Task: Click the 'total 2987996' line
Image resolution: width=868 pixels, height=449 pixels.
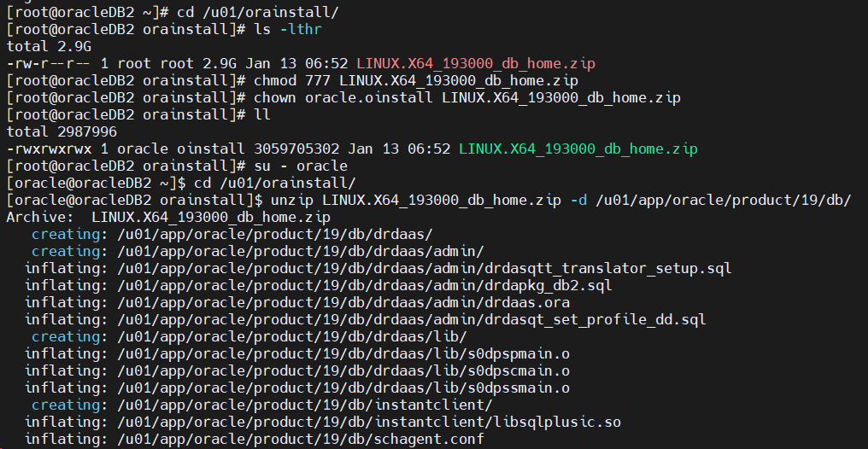Action: click(62, 131)
